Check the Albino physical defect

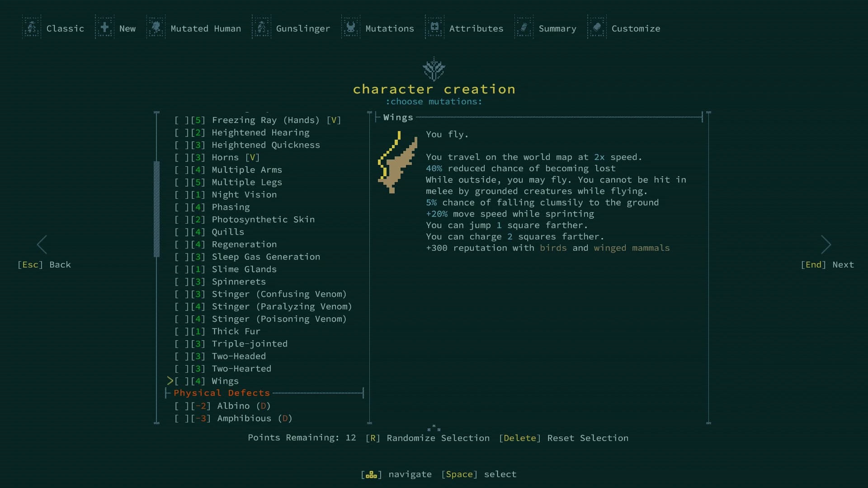tap(181, 406)
